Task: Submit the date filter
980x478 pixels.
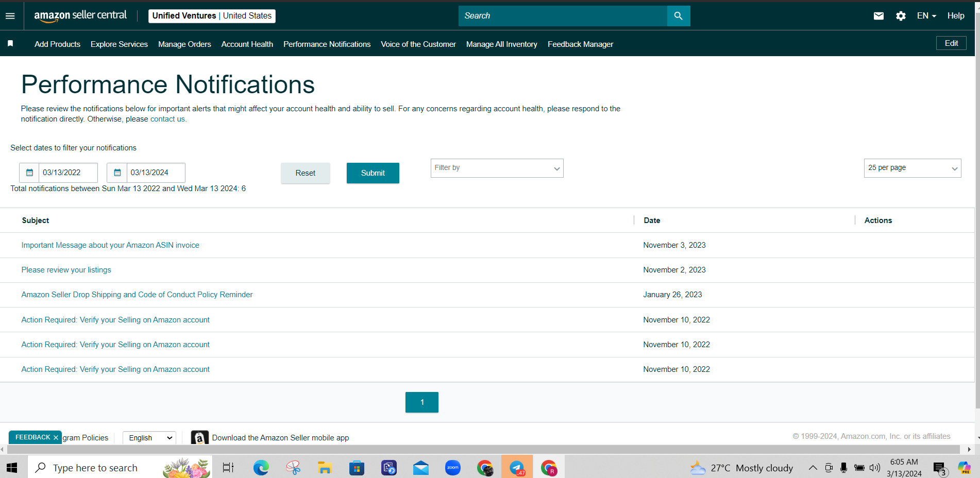Action: (x=373, y=173)
